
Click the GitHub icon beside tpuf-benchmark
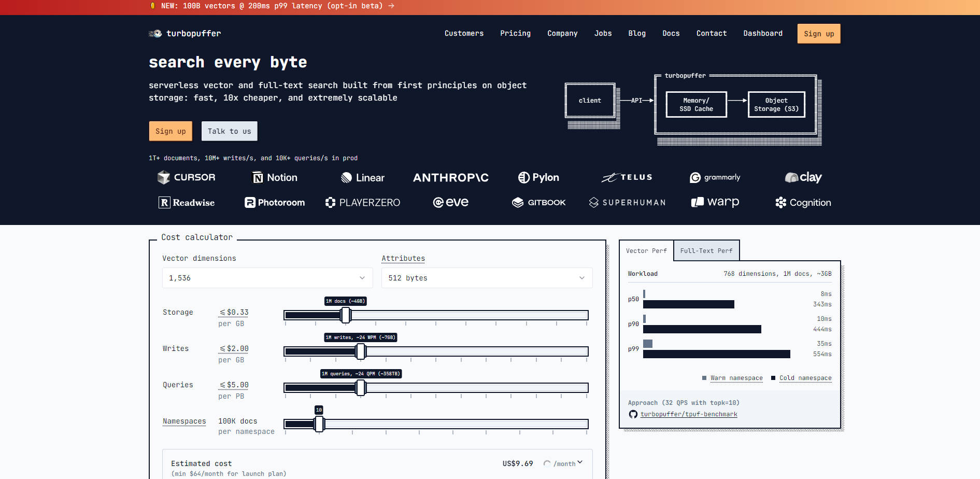point(633,414)
